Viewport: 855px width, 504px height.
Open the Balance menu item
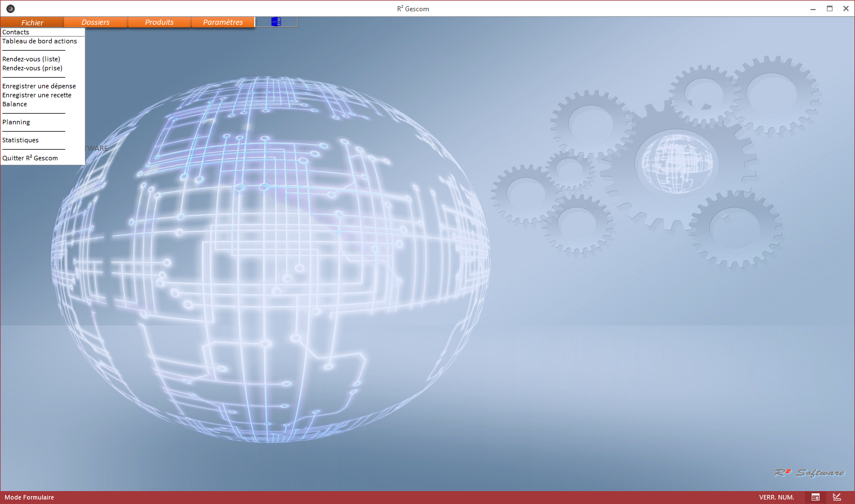pos(15,104)
